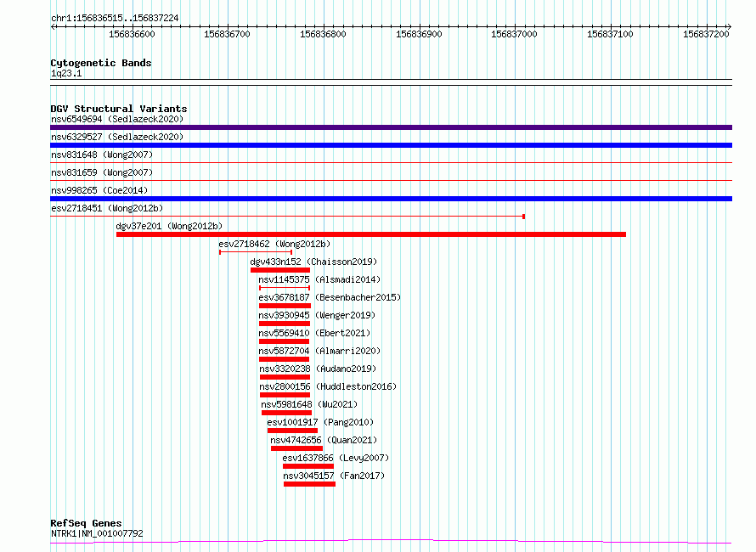
Task: Click the nsv6329527 (Sedlazeck2020) variant label
Action: tap(117, 137)
